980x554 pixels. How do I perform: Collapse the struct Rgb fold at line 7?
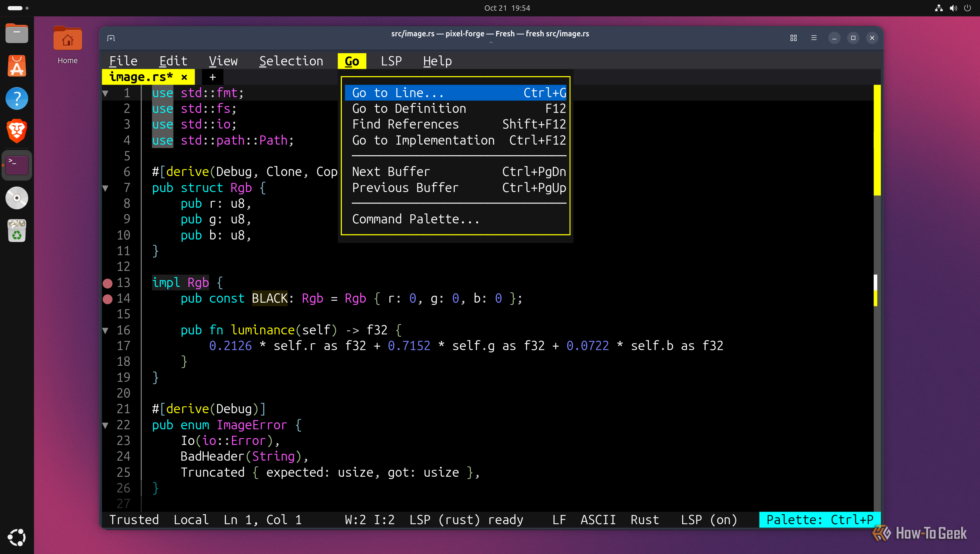click(x=105, y=188)
